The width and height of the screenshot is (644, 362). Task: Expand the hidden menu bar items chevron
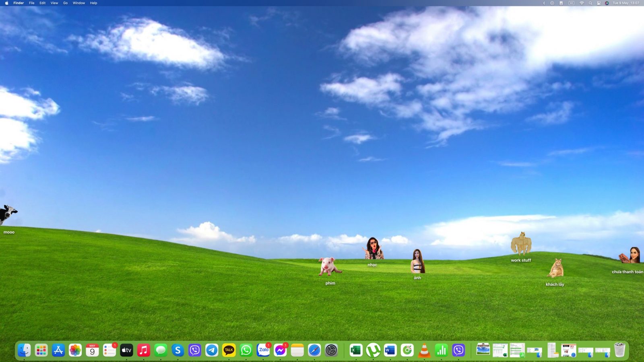click(544, 3)
